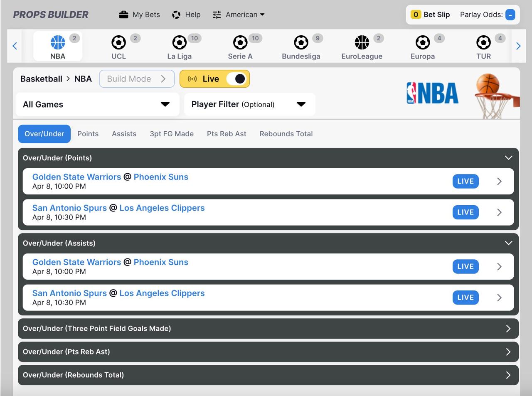Open the All Games dropdown
Image resolution: width=532 pixels, height=396 pixels.
[97, 104]
